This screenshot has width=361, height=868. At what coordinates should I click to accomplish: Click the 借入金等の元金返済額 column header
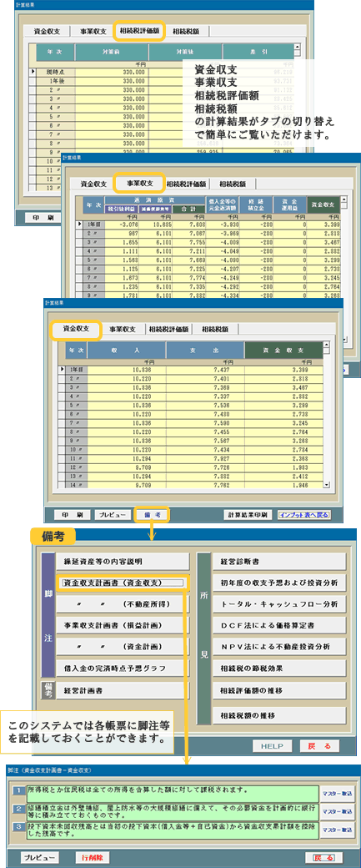click(x=222, y=203)
